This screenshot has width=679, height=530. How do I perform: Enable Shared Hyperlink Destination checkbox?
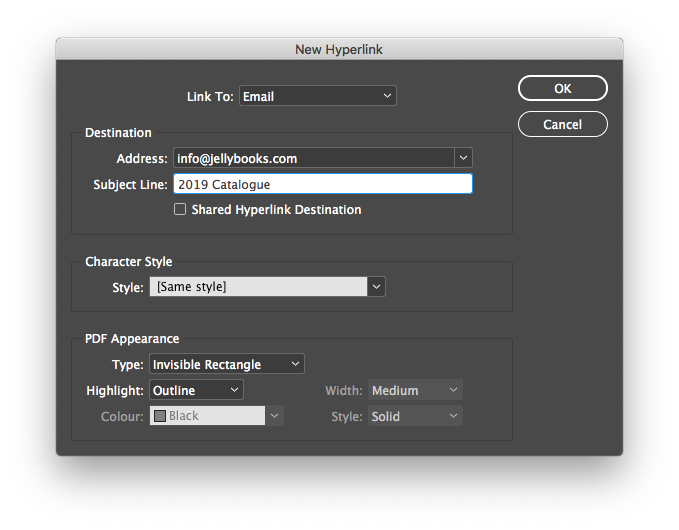coord(180,210)
